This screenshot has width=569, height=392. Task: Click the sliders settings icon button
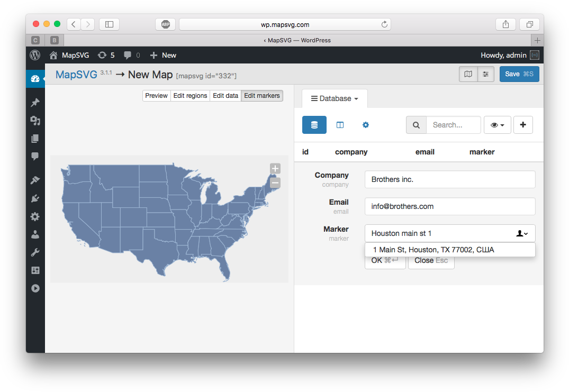(x=485, y=74)
